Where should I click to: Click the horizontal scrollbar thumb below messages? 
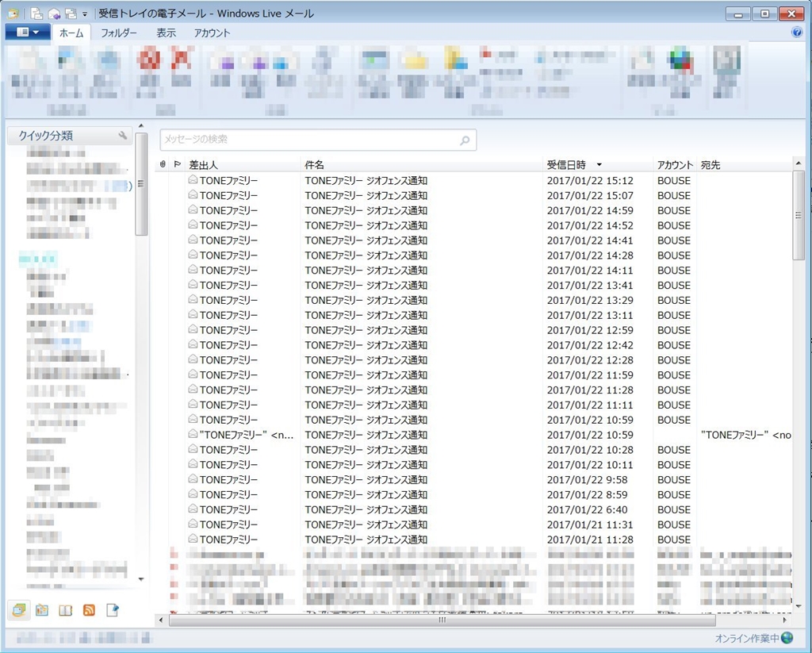(x=442, y=620)
